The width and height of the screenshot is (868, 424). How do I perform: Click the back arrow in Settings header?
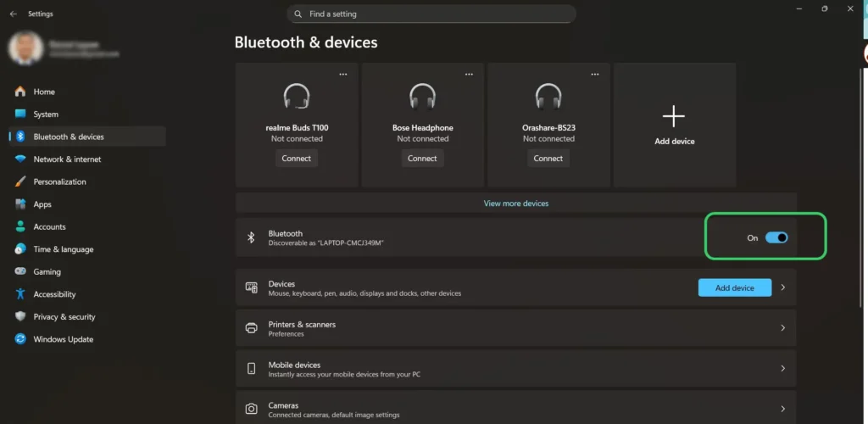point(14,14)
